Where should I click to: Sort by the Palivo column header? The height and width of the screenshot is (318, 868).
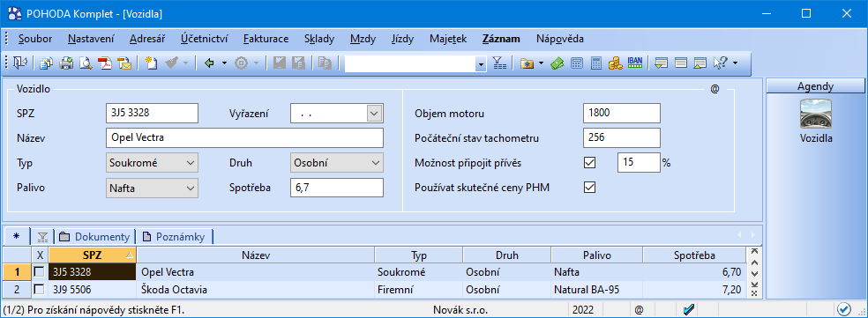[x=596, y=255]
